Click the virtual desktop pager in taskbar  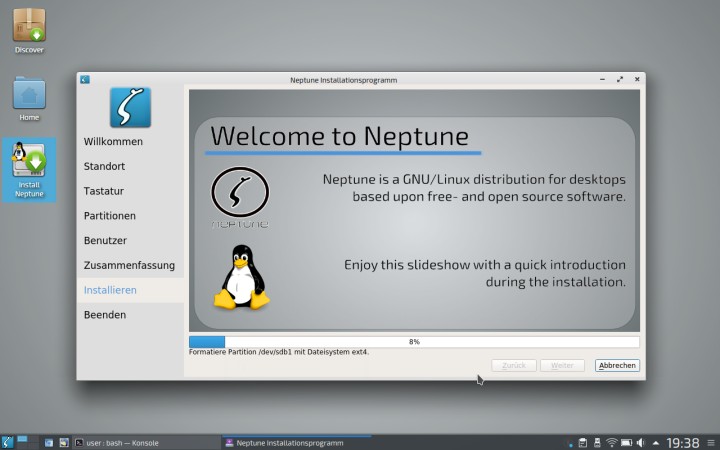click(28, 443)
